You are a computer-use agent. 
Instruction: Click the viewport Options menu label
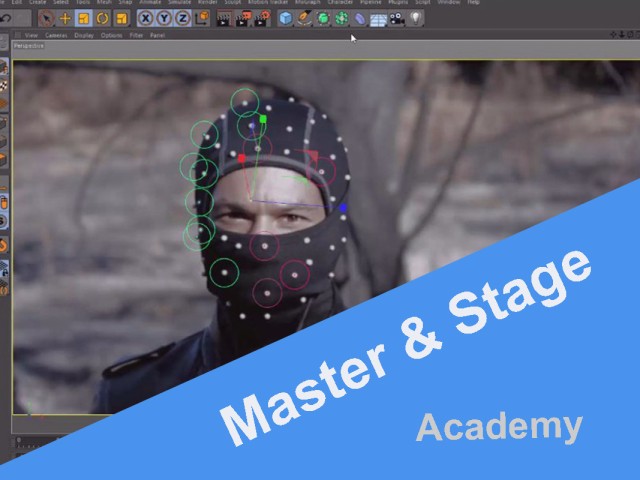110,35
